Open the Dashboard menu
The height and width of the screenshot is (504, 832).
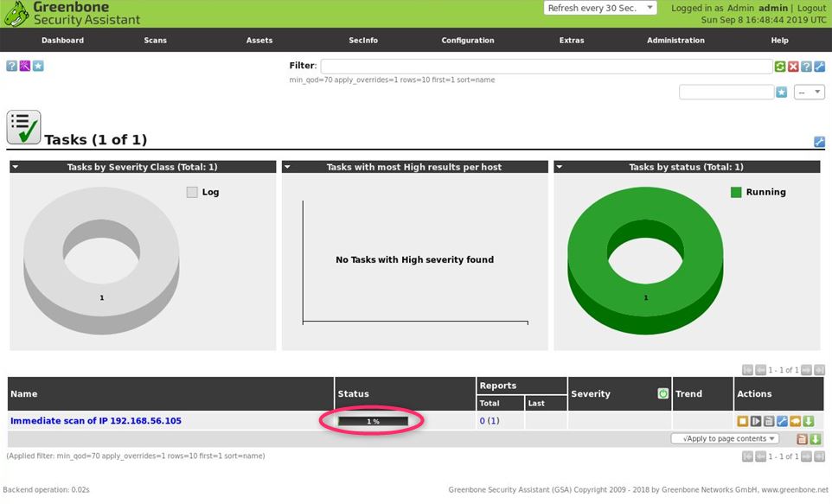(62, 41)
